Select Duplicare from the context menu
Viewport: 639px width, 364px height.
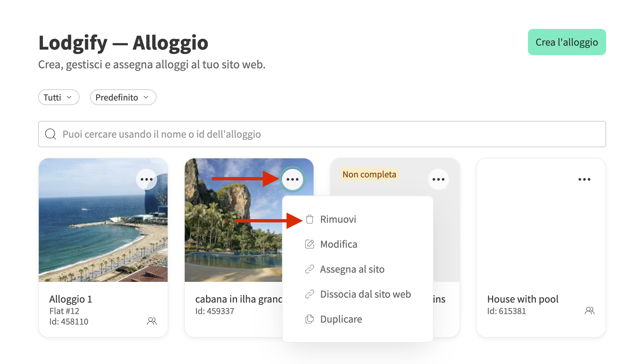pos(341,319)
